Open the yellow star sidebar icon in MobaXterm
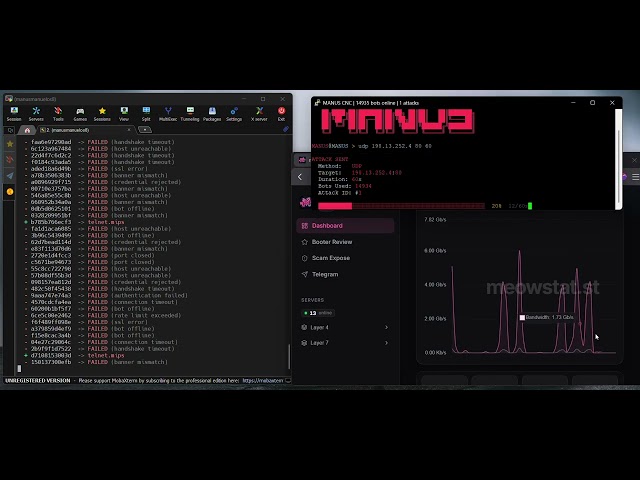 10,144
